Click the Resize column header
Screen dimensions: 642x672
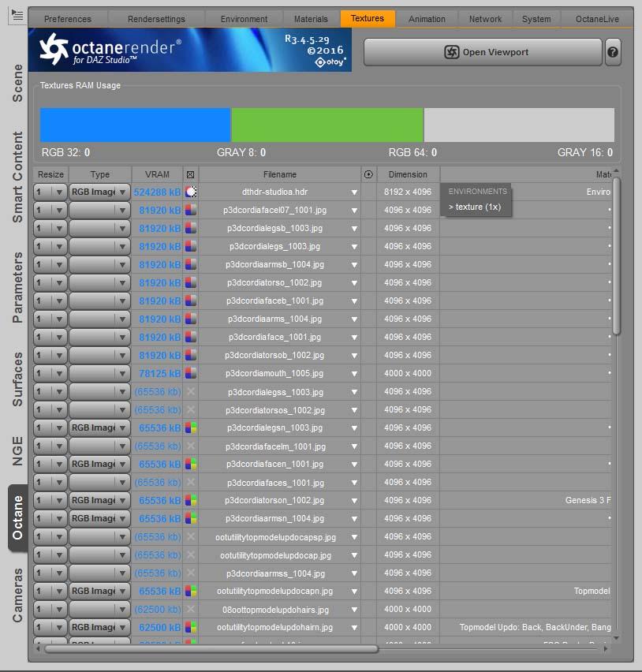(x=50, y=174)
